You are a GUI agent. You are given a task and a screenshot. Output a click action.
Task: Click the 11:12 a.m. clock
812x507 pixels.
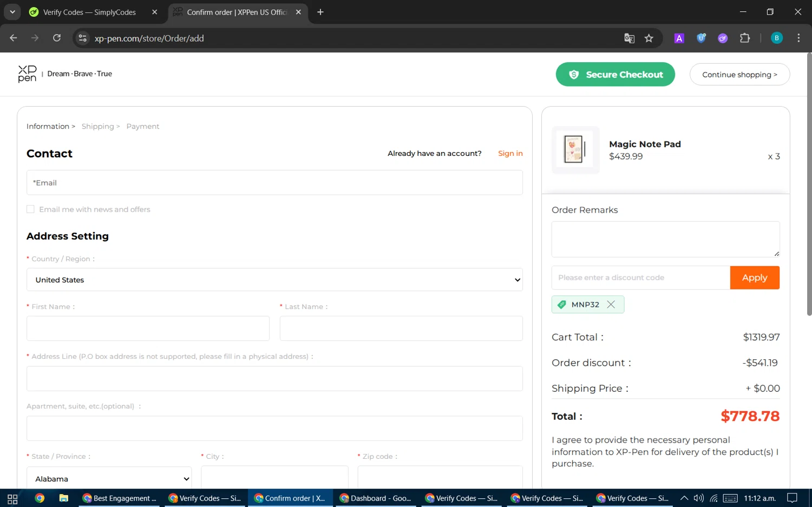[x=759, y=498]
